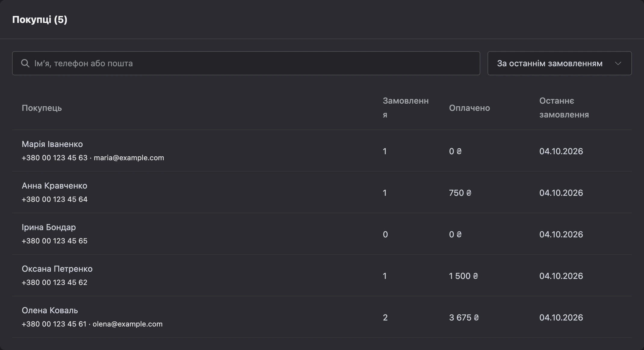Click Ірина Бондар's order count 0
This screenshot has height=350, width=644.
(x=385, y=234)
